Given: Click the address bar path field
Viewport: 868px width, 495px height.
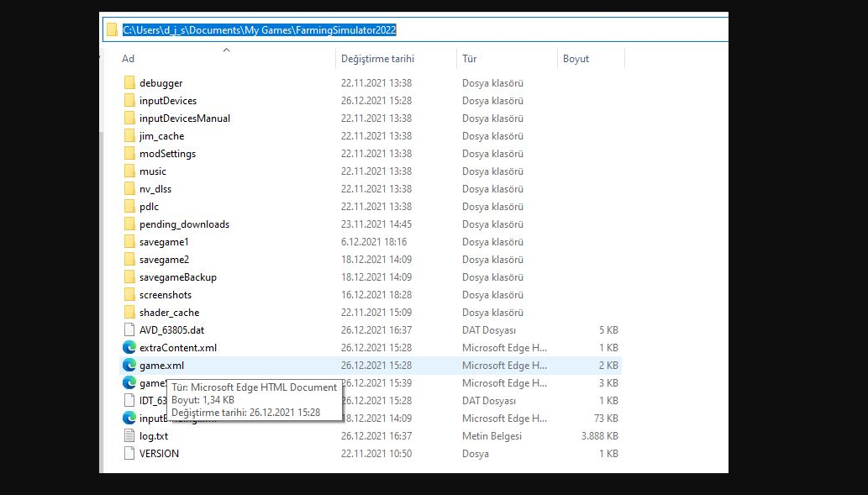Looking at the screenshot, I should click(415, 30).
